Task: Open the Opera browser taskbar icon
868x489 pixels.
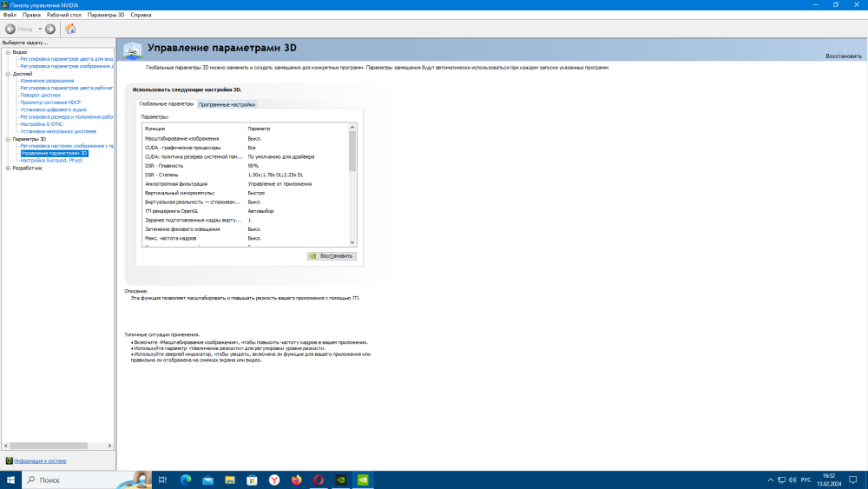Action: [x=319, y=479]
